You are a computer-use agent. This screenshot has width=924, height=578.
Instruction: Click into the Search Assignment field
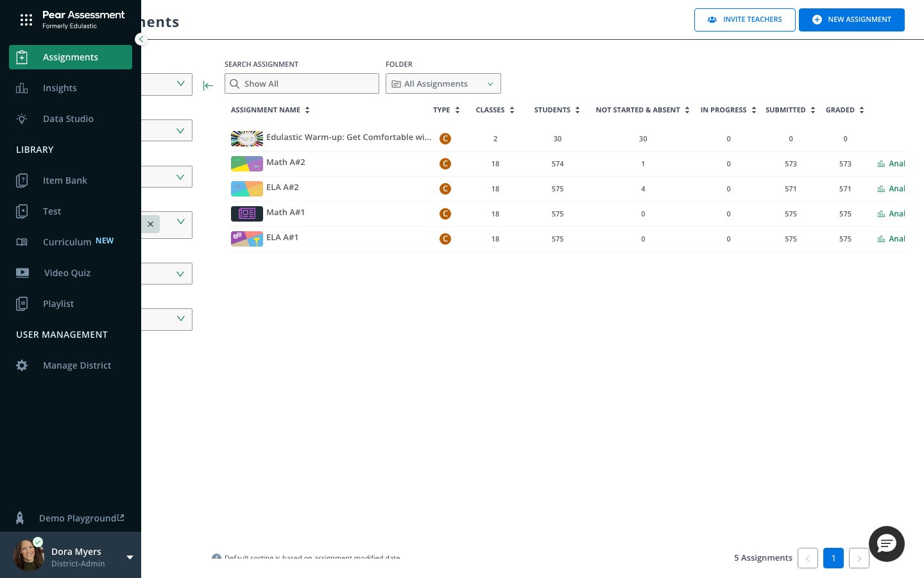tap(302, 83)
